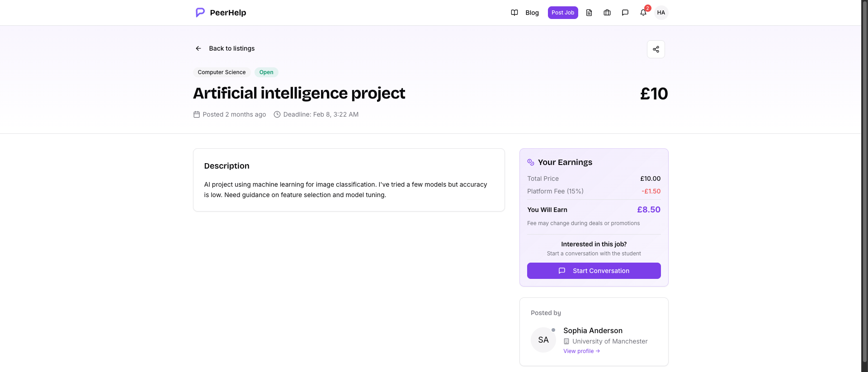Click the Artificial intelligence project title
Image resolution: width=868 pixels, height=372 pixels.
click(x=299, y=93)
